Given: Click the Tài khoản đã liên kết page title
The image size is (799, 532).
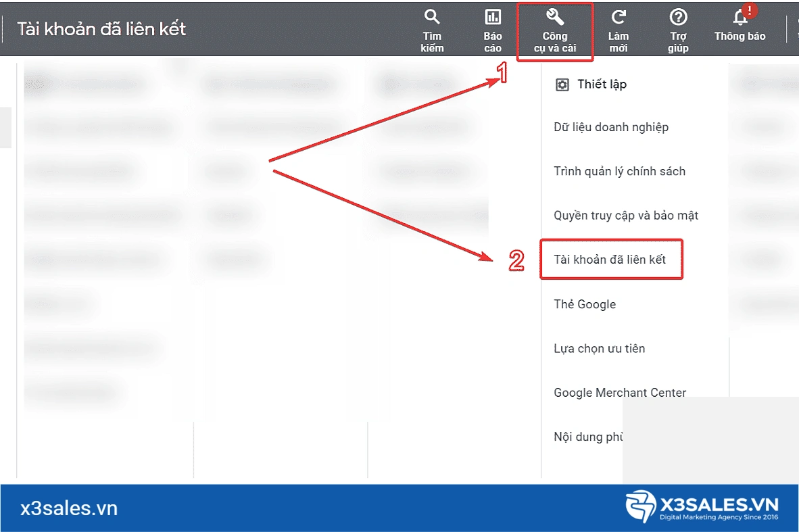Looking at the screenshot, I should 101,28.
